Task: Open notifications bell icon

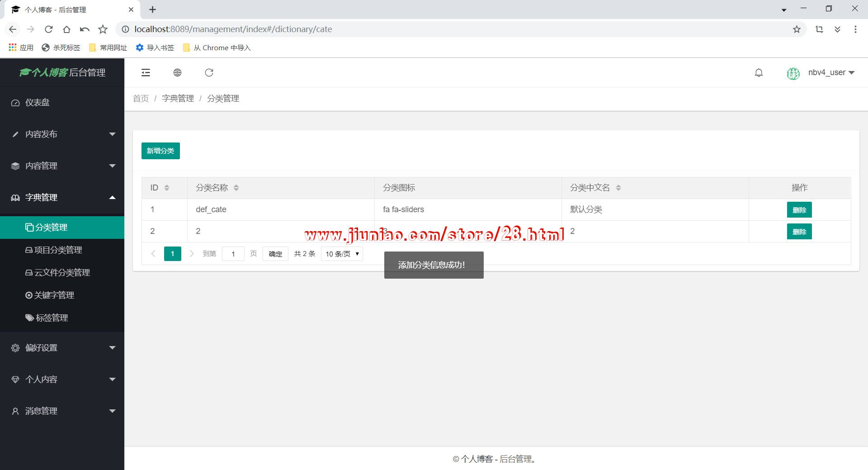Action: click(759, 72)
